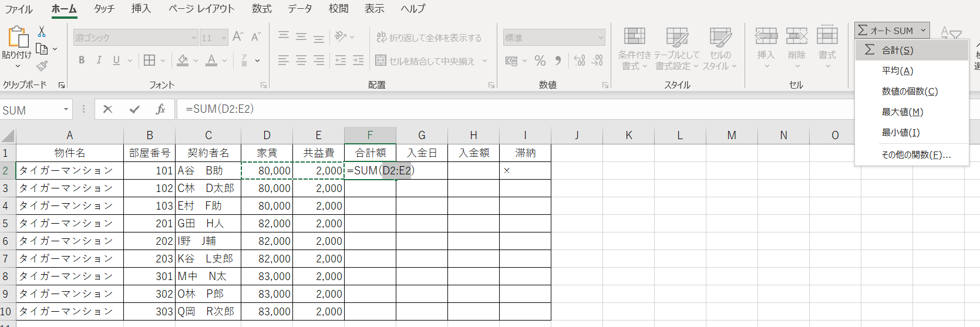
Task: Open the number format dropdown
Action: [601, 38]
